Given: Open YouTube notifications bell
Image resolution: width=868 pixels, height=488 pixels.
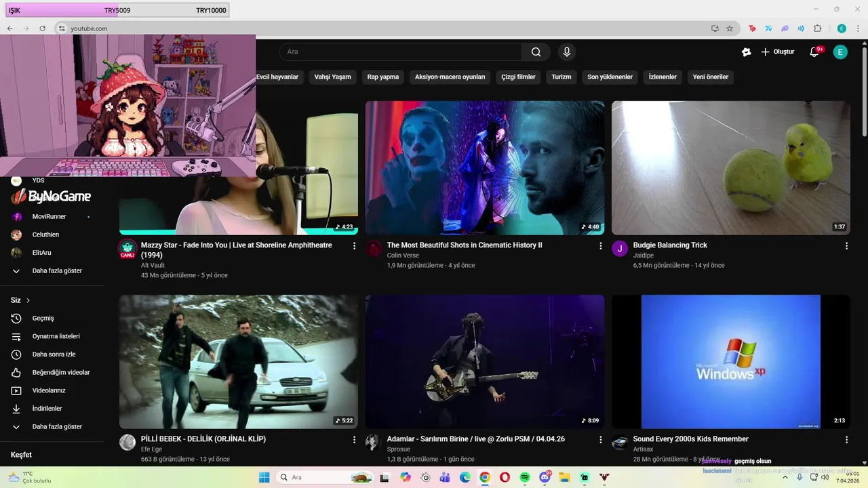Looking at the screenshot, I should click(815, 52).
